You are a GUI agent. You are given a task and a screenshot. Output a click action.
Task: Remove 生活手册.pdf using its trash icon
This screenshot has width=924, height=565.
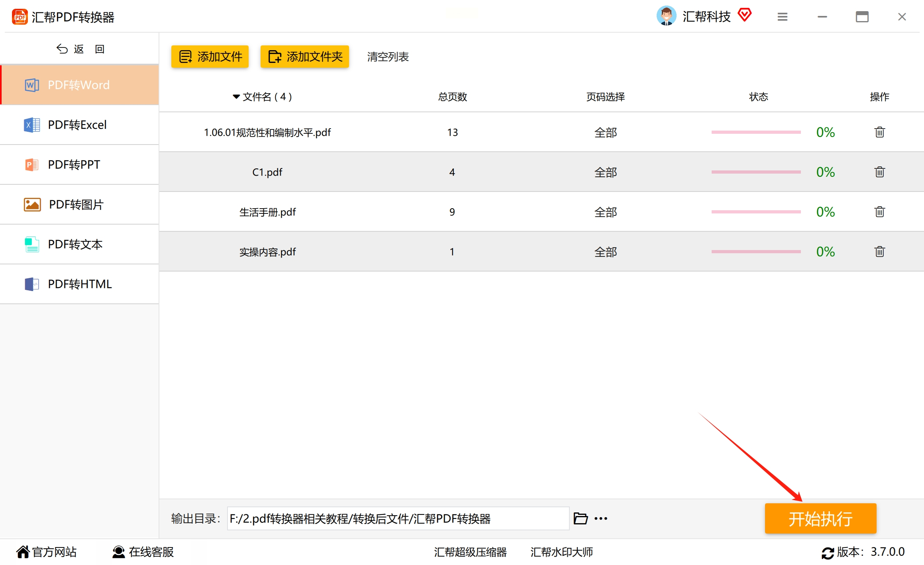(879, 212)
